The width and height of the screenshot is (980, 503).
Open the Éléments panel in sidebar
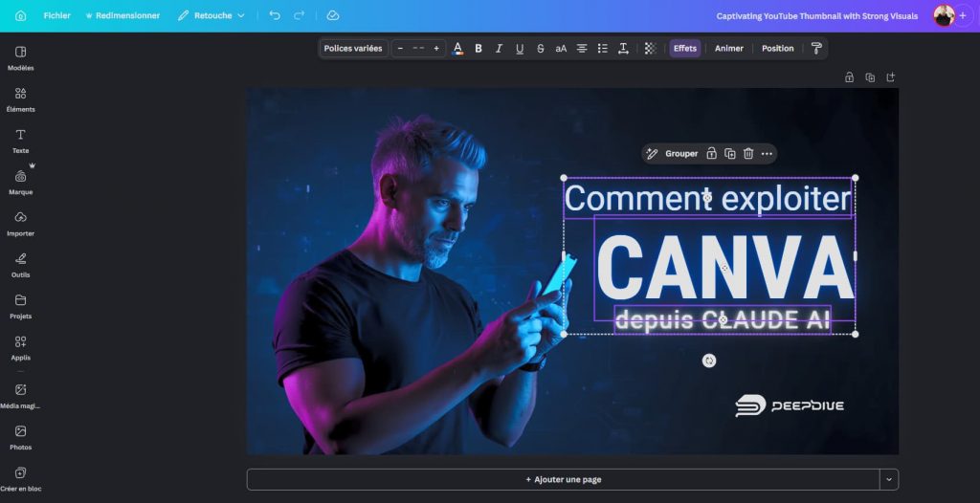(x=20, y=98)
